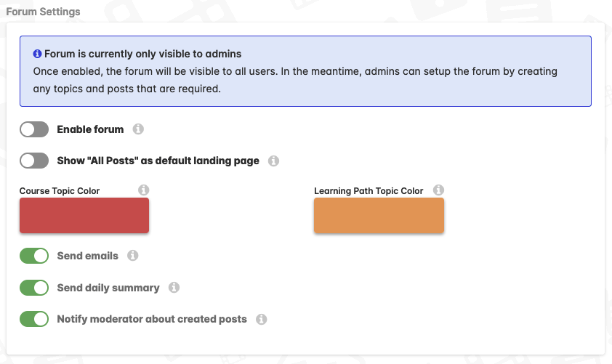Viewport: 612px width, 364px height.
Task: Turn on the Enable forum switch
Action: click(x=34, y=129)
